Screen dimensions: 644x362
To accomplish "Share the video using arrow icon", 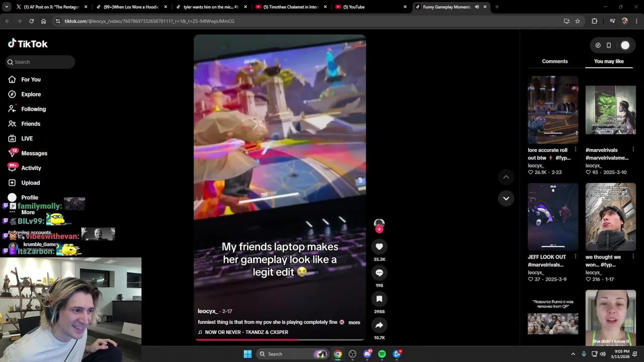I will pyautogui.click(x=379, y=325).
